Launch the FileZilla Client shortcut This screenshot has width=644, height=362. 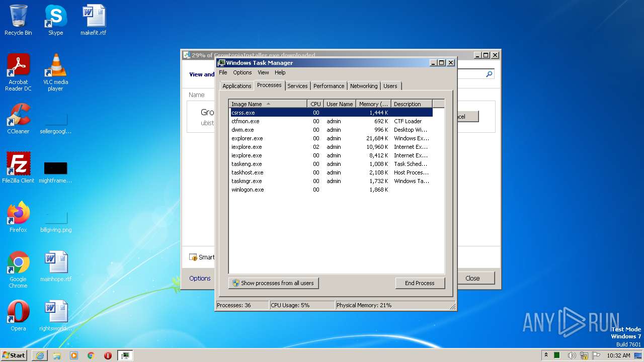(x=18, y=167)
